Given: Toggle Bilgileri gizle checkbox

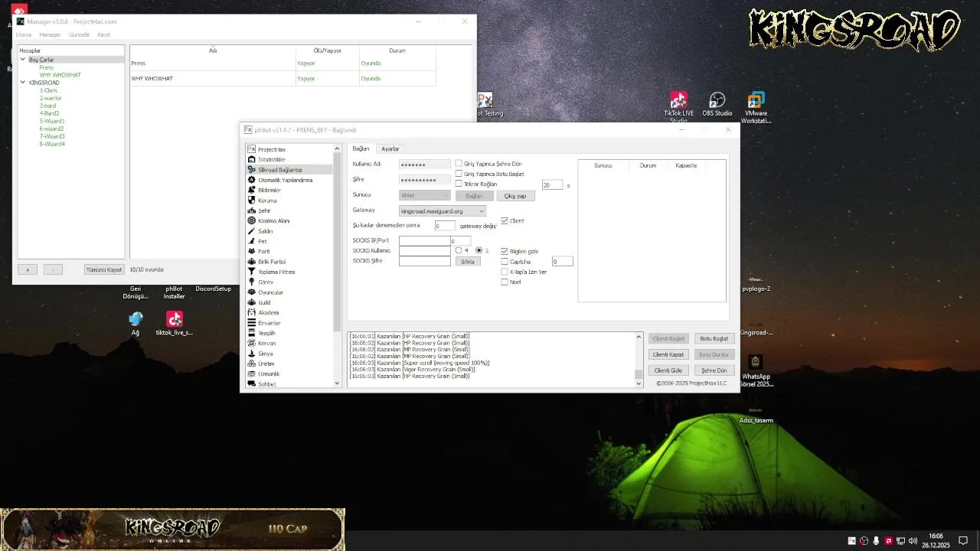Looking at the screenshot, I should pos(505,251).
